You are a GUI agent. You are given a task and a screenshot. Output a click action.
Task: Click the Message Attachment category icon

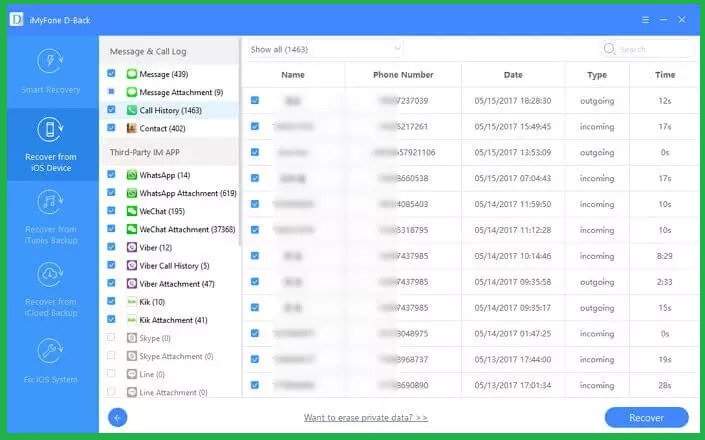(132, 92)
